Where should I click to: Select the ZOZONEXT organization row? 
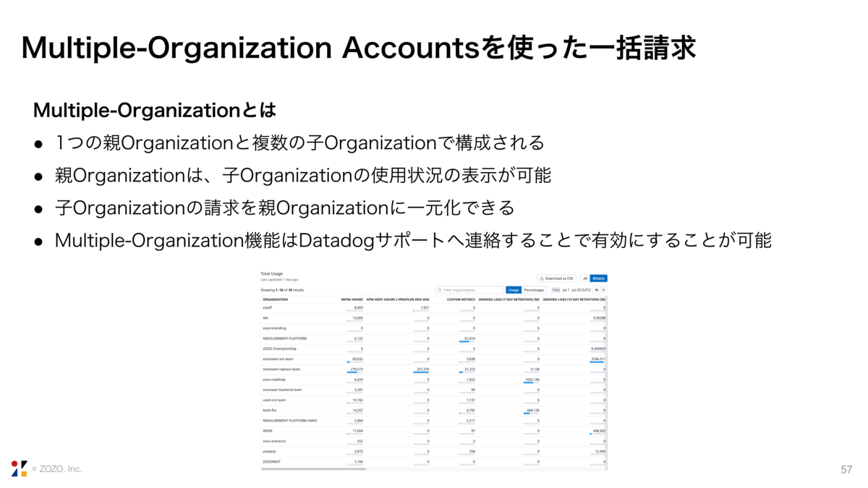(x=434, y=461)
